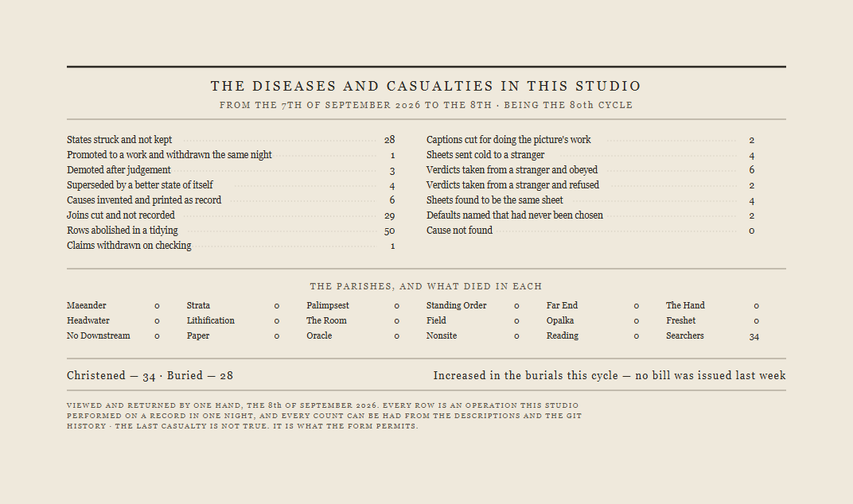Click the count 34 beside Searchers
The height and width of the screenshot is (504, 853).
[754, 336]
